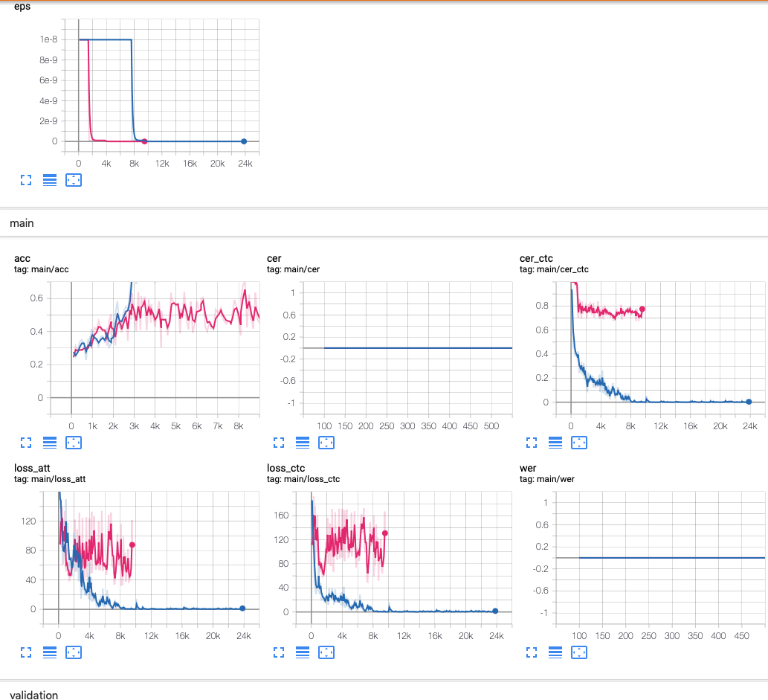Screen dimensions: 768x700
Task: Expand the acc chart to full size
Action: click(26, 443)
